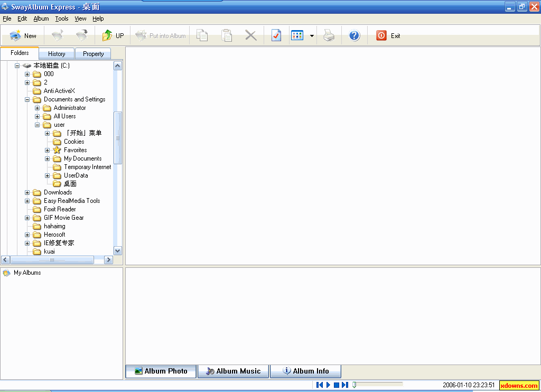Image resolution: width=541 pixels, height=392 pixels.
Task: Switch to the History tab
Action: [x=57, y=54]
